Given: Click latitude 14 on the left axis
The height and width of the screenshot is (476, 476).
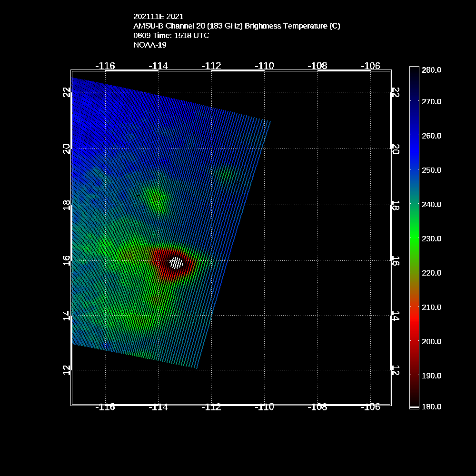Looking at the screenshot, I should coord(67,316).
